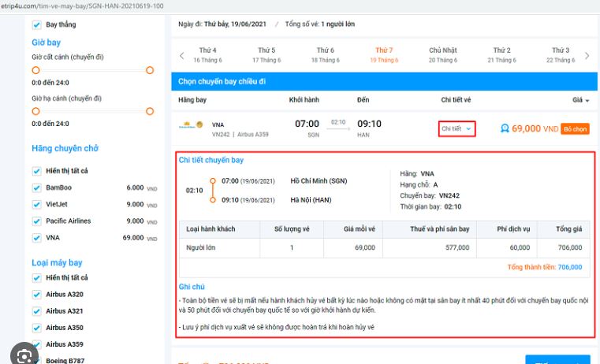Click the Bỏ chọn button

pyautogui.click(x=575, y=128)
